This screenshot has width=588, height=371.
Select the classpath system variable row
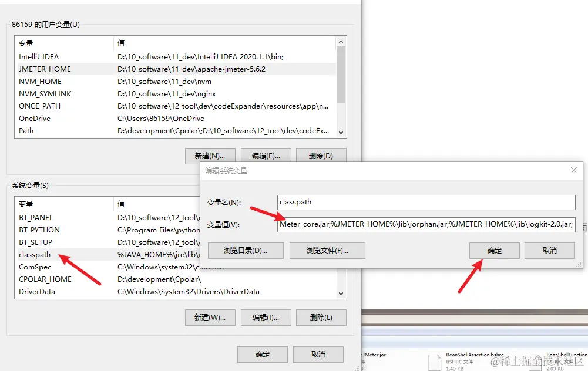point(108,254)
